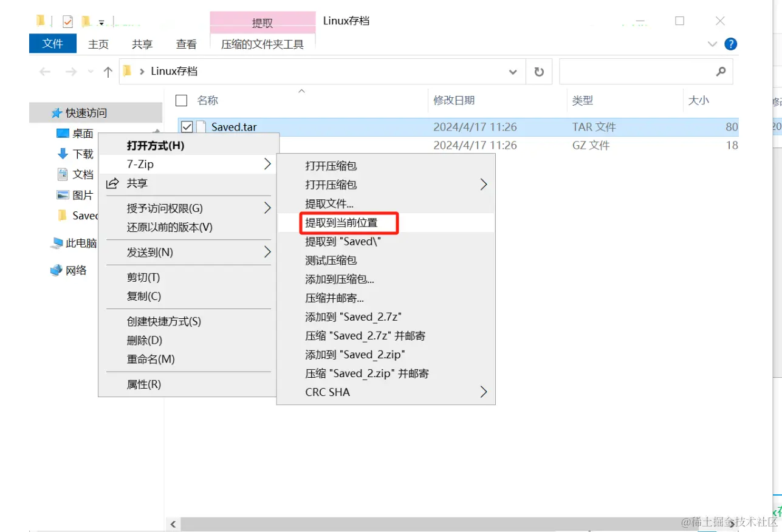Viewport: 782px width, 532px height.
Task: Expand the CRC SHA submenu
Action: [484, 392]
